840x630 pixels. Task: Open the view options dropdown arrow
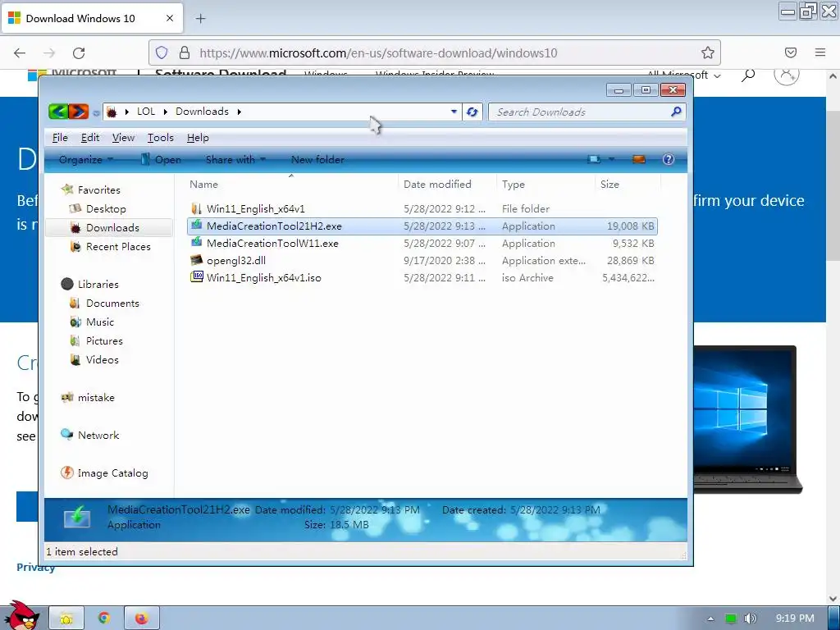(x=611, y=159)
